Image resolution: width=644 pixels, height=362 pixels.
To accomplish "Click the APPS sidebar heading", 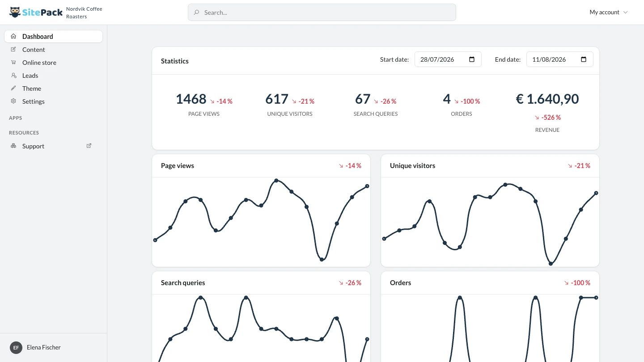I will [16, 118].
